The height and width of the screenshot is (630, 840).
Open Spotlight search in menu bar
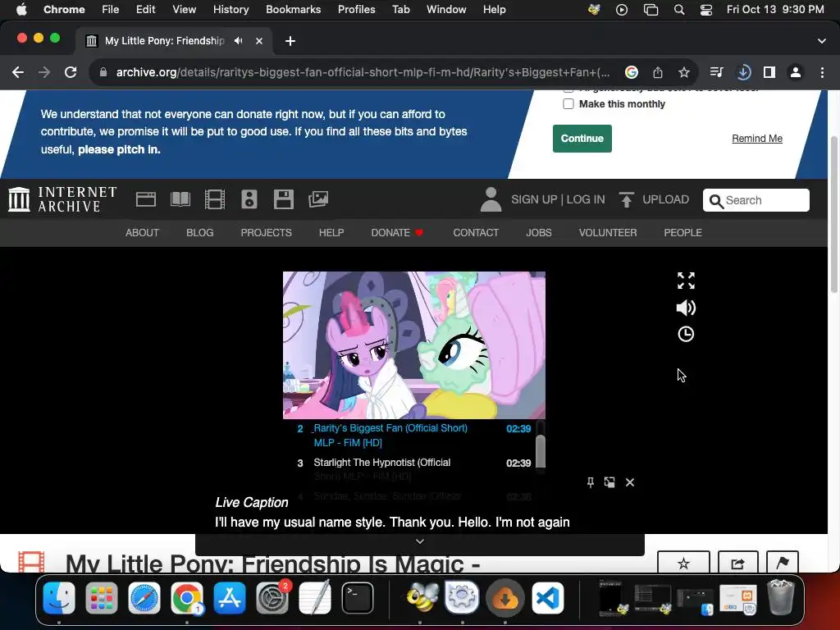679,10
